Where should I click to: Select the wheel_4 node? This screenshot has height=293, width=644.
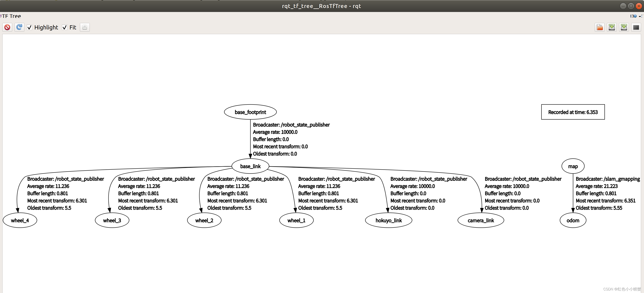[x=20, y=220]
